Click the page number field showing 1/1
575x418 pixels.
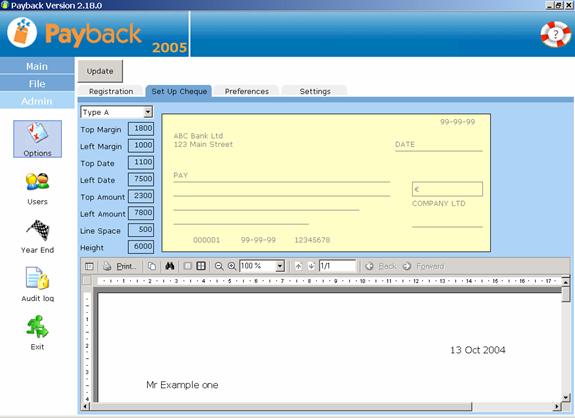coord(337,266)
